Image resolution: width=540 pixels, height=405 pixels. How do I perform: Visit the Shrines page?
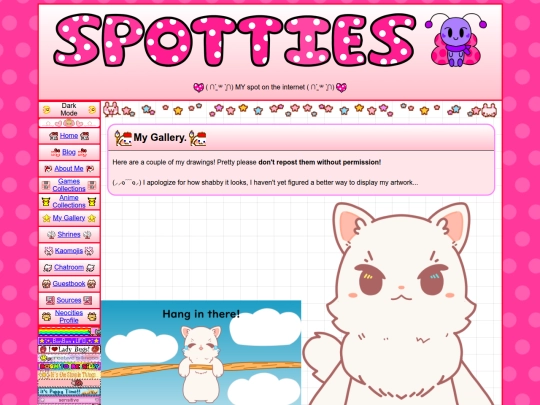69,235
